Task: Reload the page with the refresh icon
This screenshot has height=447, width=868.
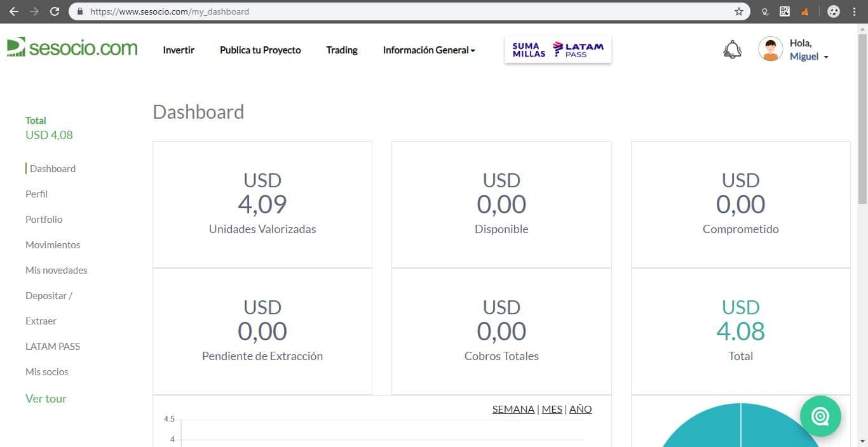Action: click(55, 11)
